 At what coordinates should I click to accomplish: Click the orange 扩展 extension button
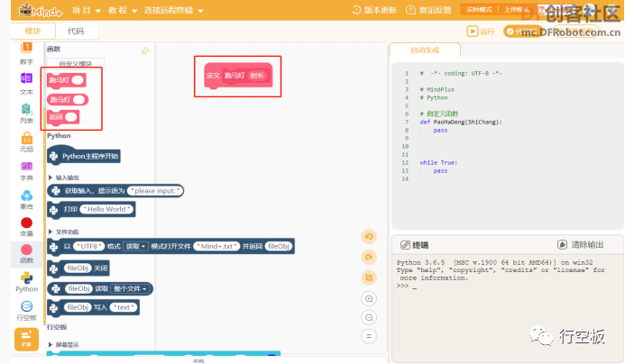[26, 339]
